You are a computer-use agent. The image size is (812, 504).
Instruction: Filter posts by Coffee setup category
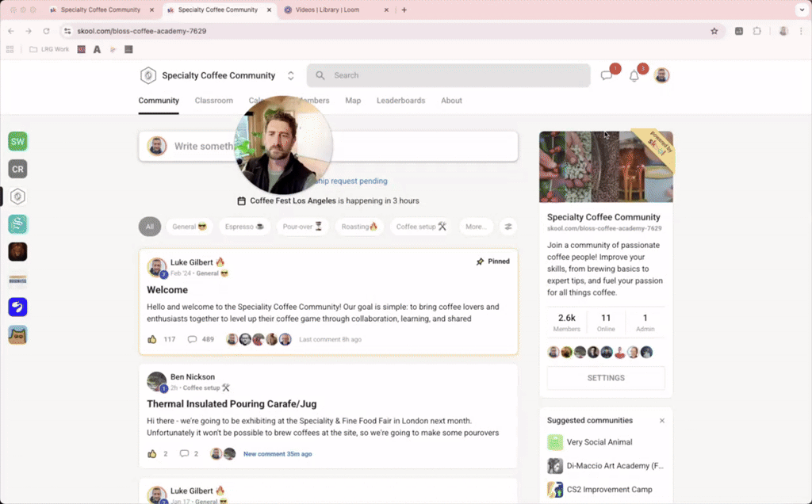click(x=421, y=227)
